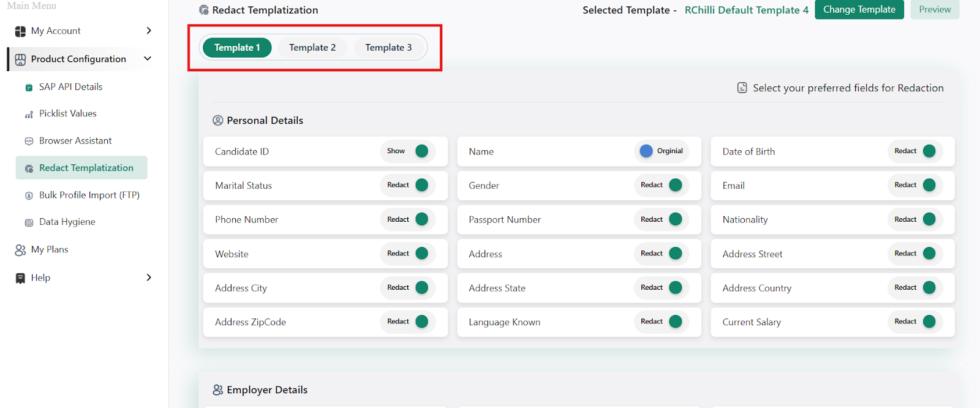Toggle the Candidate ID Show switch
Image resolution: width=980 pixels, height=408 pixels.
pos(421,151)
